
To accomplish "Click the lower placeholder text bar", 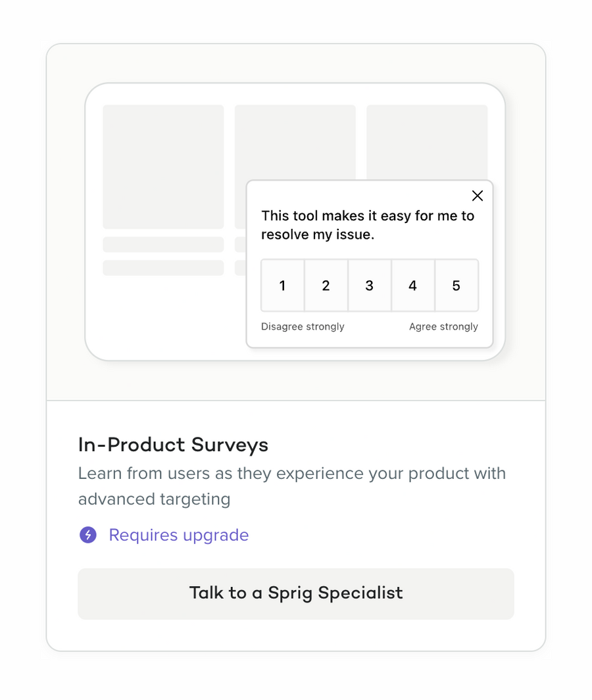I will [162, 268].
